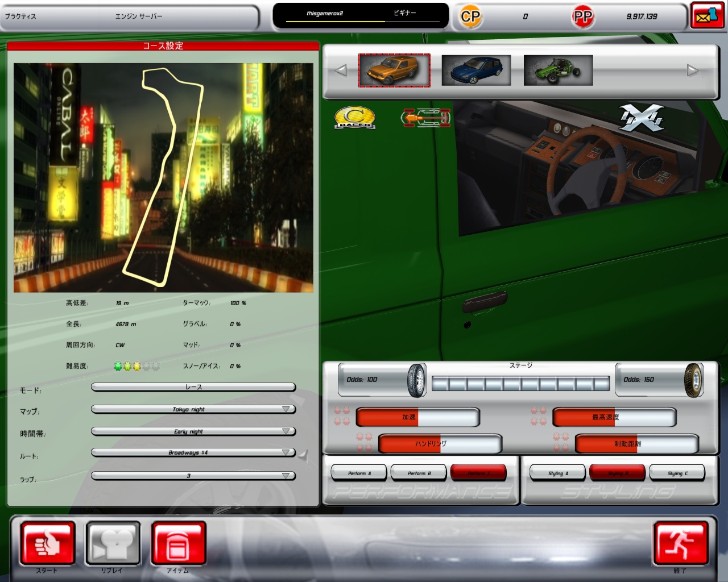Open the Tokyo night map dropdown
Viewport: 728px width, 582px height.
[193, 409]
